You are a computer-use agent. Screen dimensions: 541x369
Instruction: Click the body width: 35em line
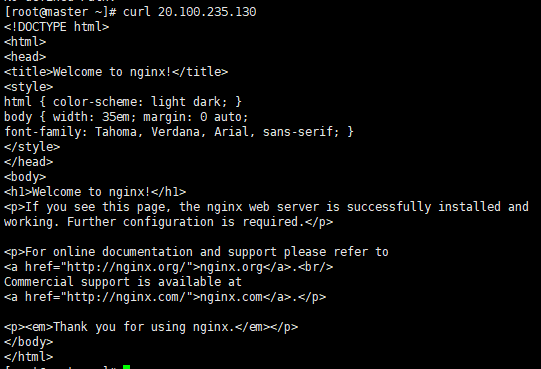[126, 117]
